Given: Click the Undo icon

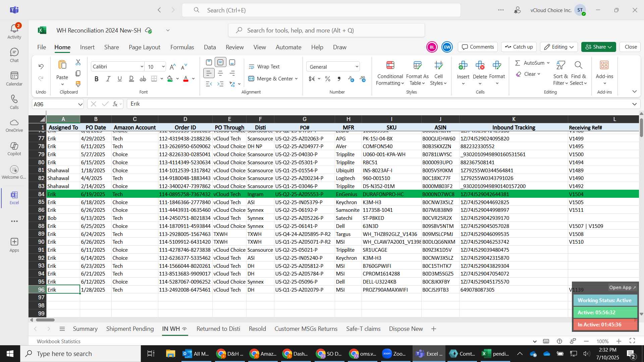Looking at the screenshot, I should coord(41,66).
